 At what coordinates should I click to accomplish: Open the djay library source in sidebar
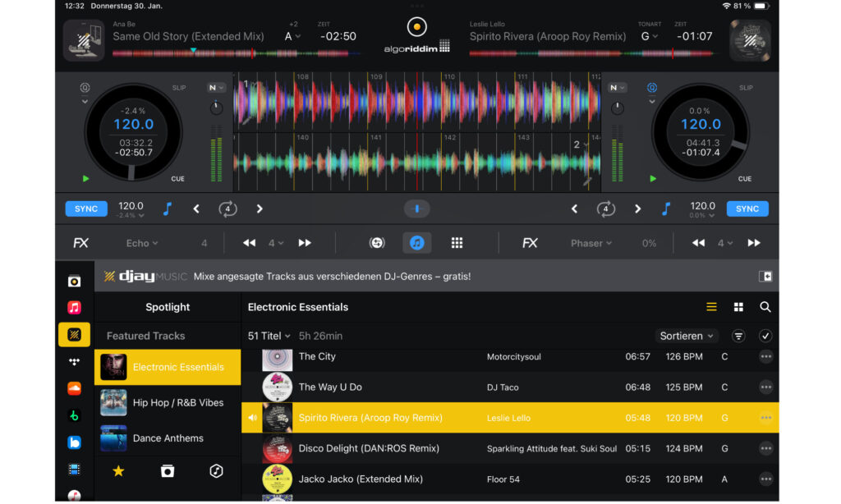point(74,281)
